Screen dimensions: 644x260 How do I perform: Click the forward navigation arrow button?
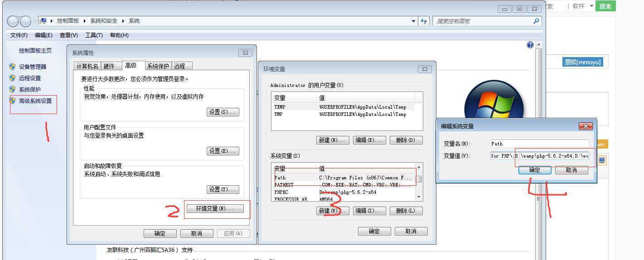point(25,21)
